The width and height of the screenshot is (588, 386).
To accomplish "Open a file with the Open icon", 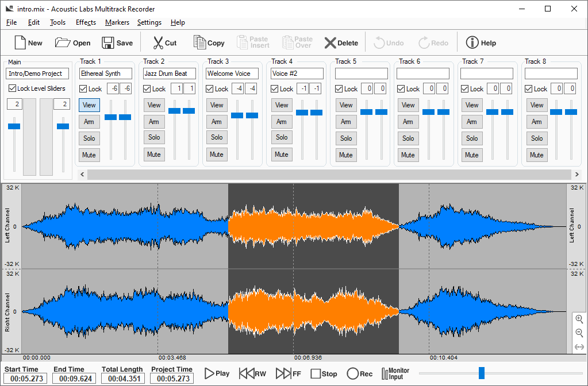I will 63,43.
